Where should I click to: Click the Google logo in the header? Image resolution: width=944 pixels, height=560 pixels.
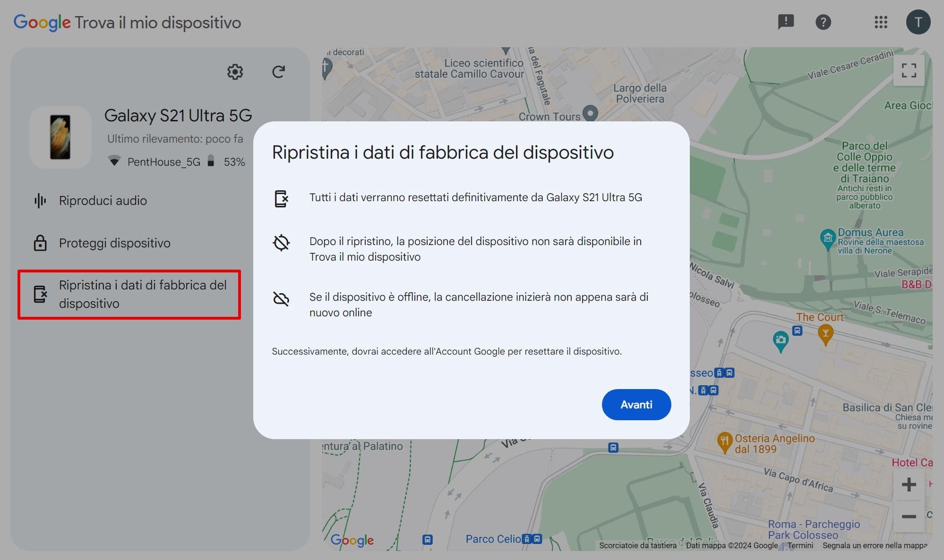[x=42, y=22]
